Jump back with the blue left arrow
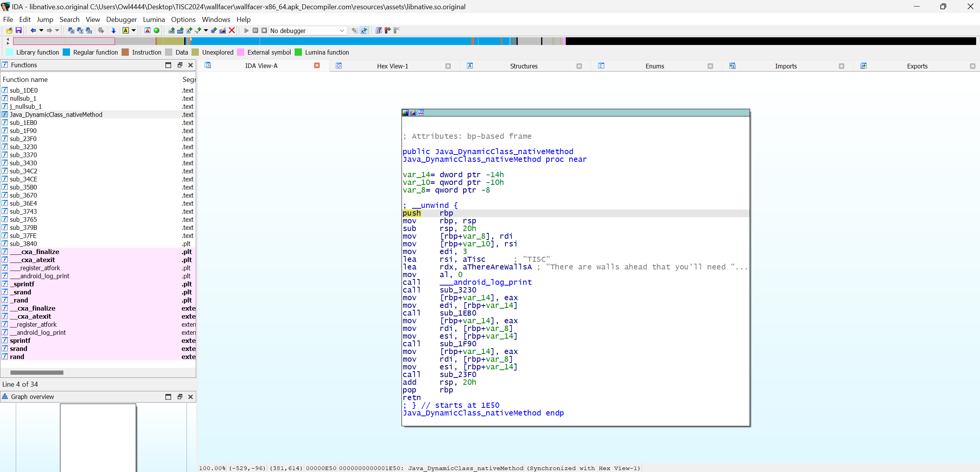 click(33, 30)
